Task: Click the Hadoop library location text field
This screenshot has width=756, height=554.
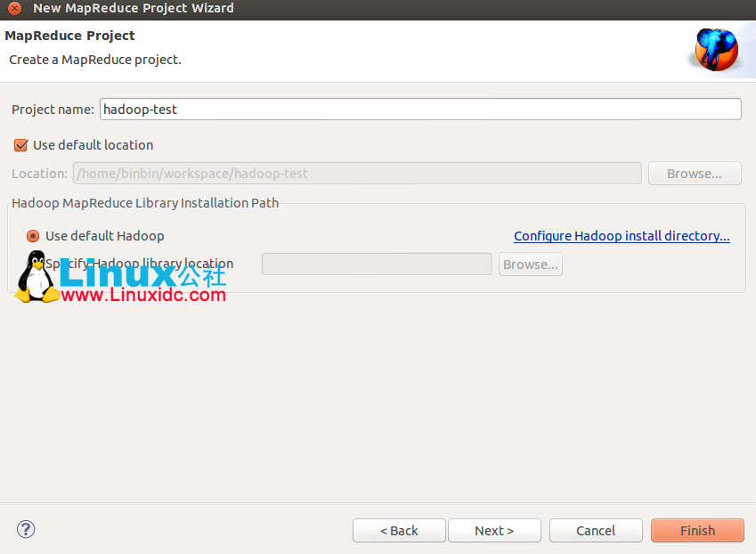Action: 376,264
